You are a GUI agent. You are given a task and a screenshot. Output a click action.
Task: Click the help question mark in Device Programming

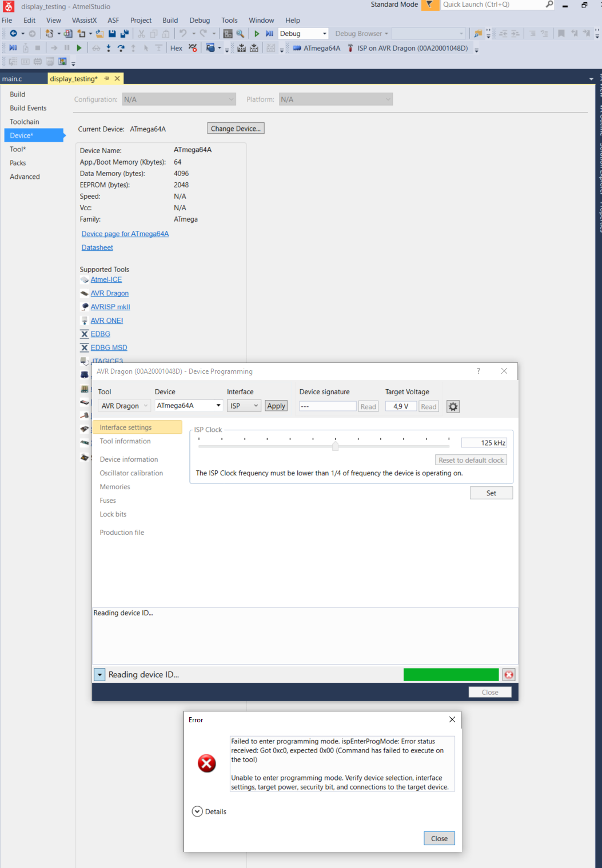coord(479,371)
